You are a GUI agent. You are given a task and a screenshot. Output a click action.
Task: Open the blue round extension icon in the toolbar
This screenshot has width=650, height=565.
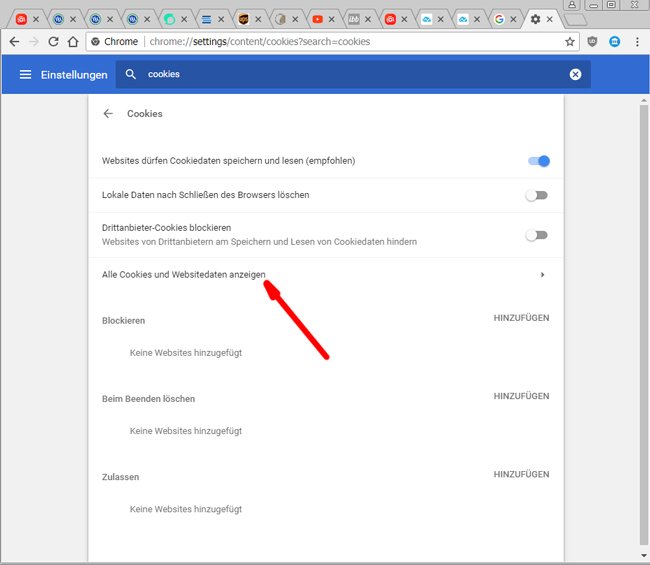614,41
